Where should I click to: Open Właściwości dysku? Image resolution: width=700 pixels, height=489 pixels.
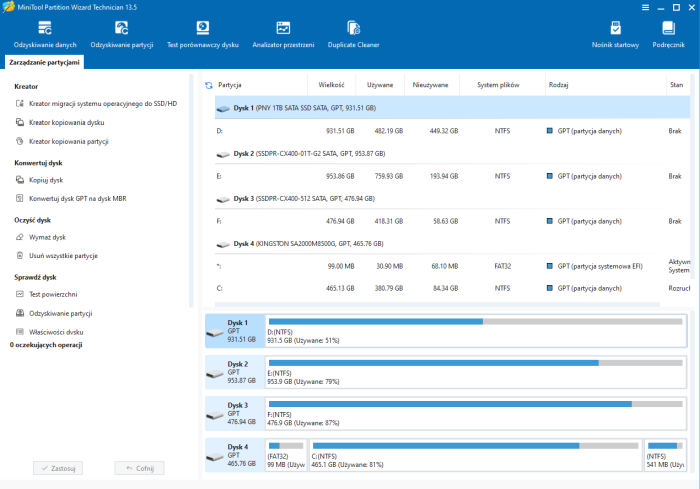click(50, 332)
